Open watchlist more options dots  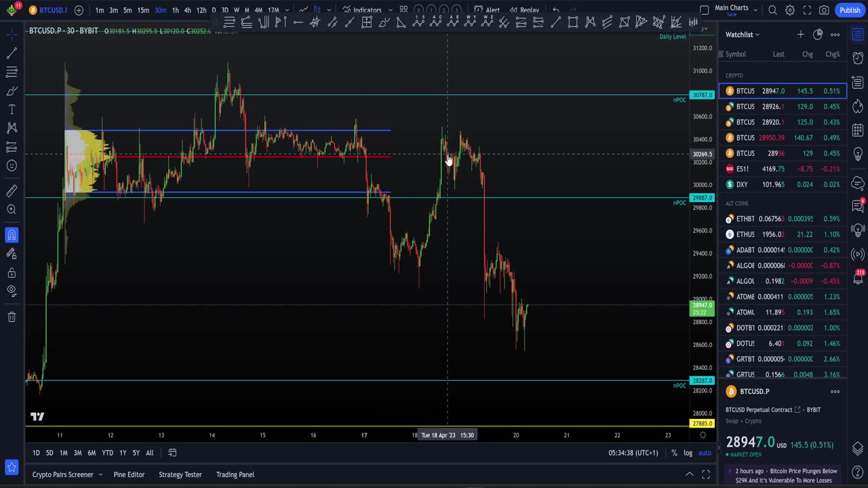[x=835, y=35]
